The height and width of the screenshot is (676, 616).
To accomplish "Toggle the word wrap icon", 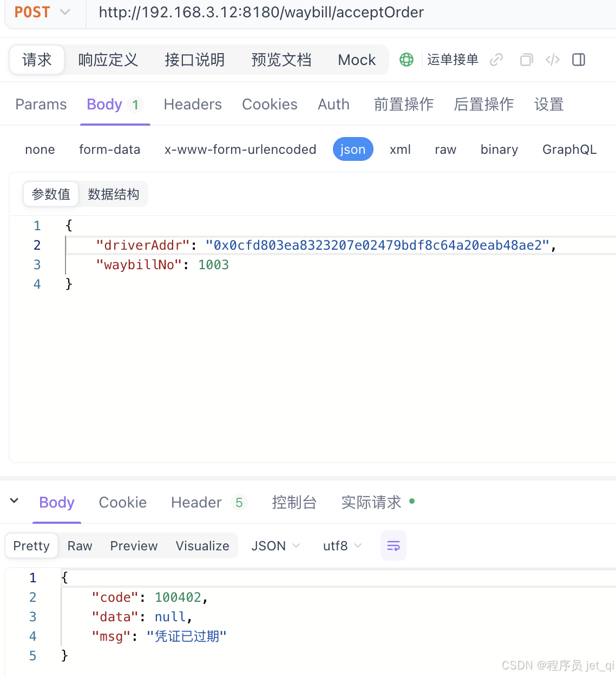I will pos(394,545).
